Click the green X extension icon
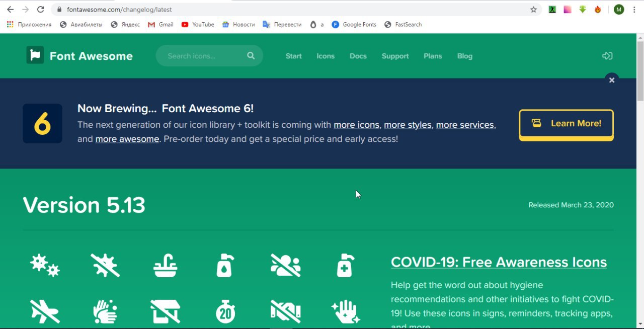 [x=552, y=10]
